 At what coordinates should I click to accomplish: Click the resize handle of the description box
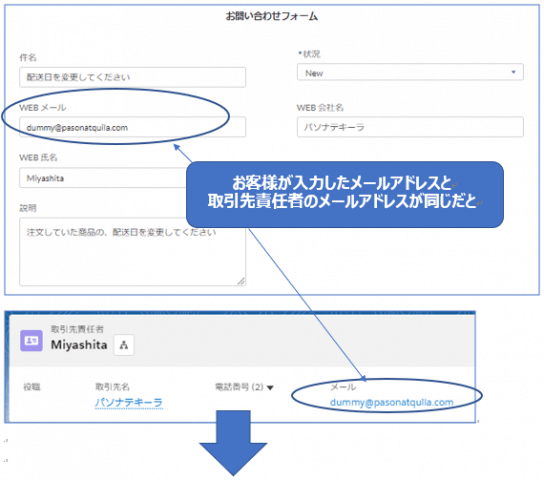[241, 281]
